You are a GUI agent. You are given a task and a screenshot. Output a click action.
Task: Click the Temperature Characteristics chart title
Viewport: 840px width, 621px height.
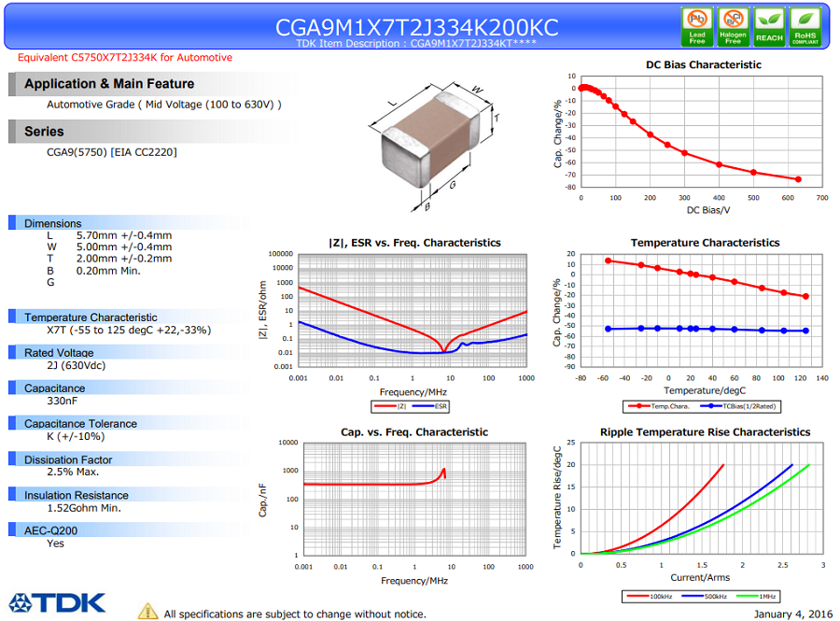tap(705, 243)
